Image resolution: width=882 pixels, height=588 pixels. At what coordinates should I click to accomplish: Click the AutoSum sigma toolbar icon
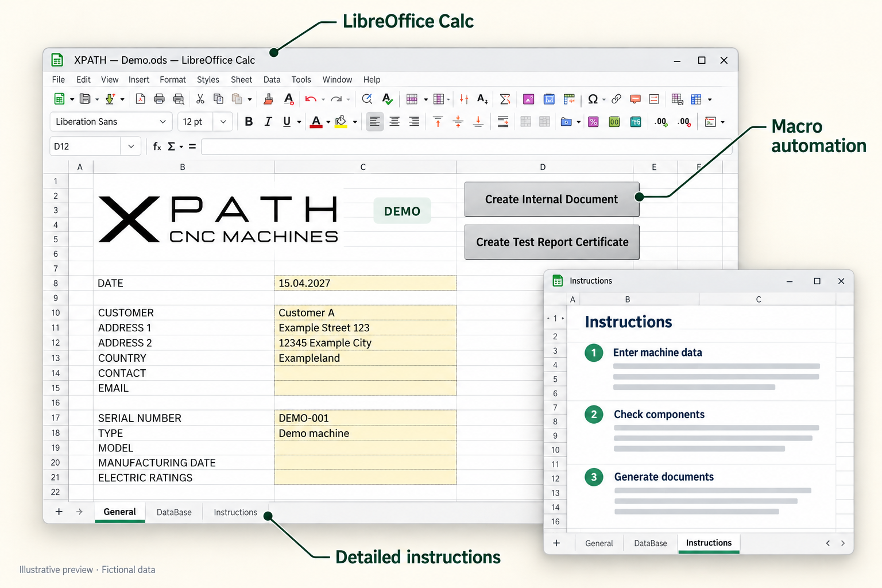[x=505, y=99]
